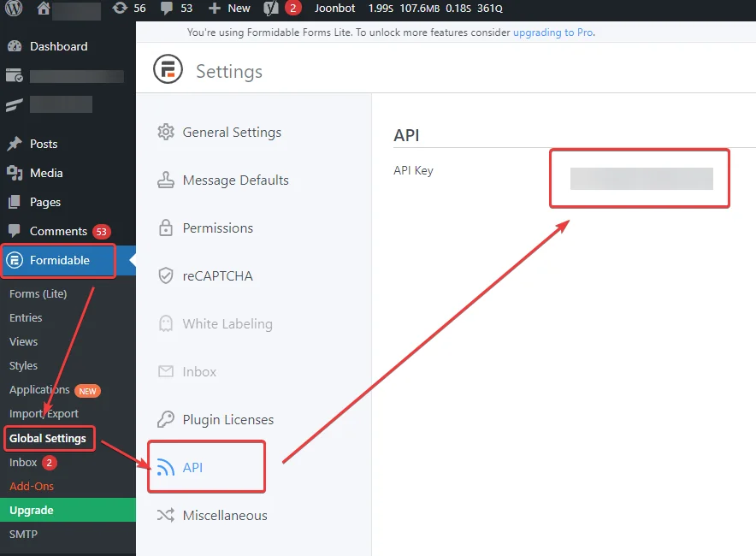The image size is (756, 556).
Task: Open the Posts menu
Action: pos(44,144)
